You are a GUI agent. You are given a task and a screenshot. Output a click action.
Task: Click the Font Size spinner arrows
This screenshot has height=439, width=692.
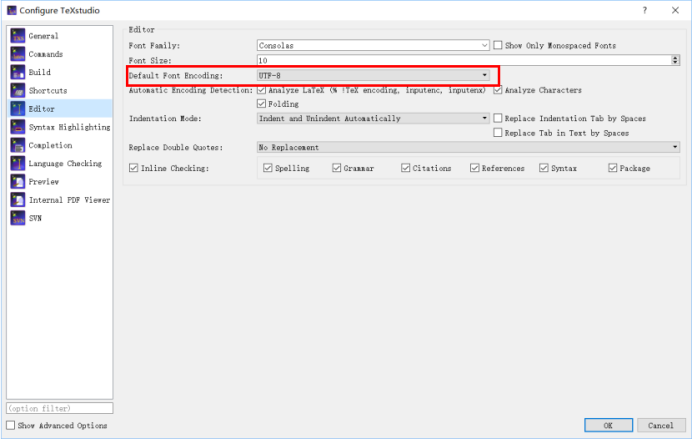click(x=675, y=60)
